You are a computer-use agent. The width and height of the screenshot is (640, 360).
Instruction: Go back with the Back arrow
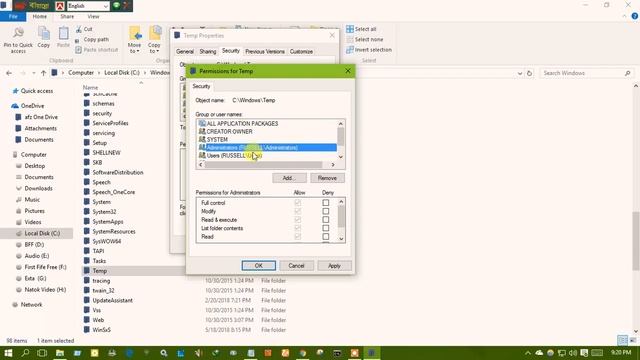[9, 73]
